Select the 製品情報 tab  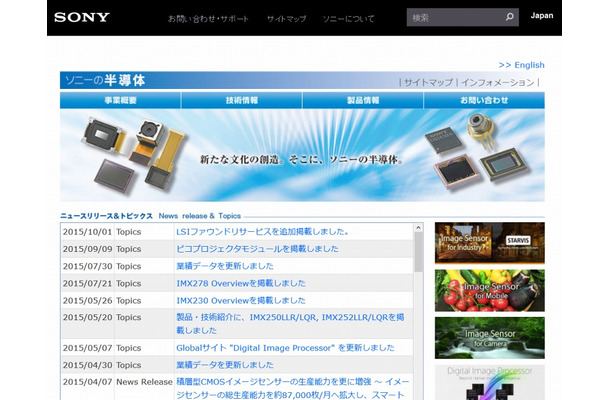point(363,100)
